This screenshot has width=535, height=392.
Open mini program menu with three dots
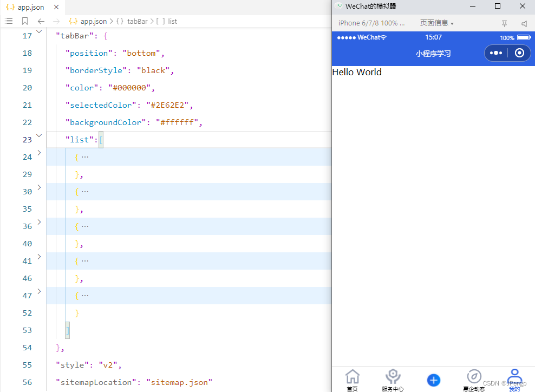[x=496, y=53]
